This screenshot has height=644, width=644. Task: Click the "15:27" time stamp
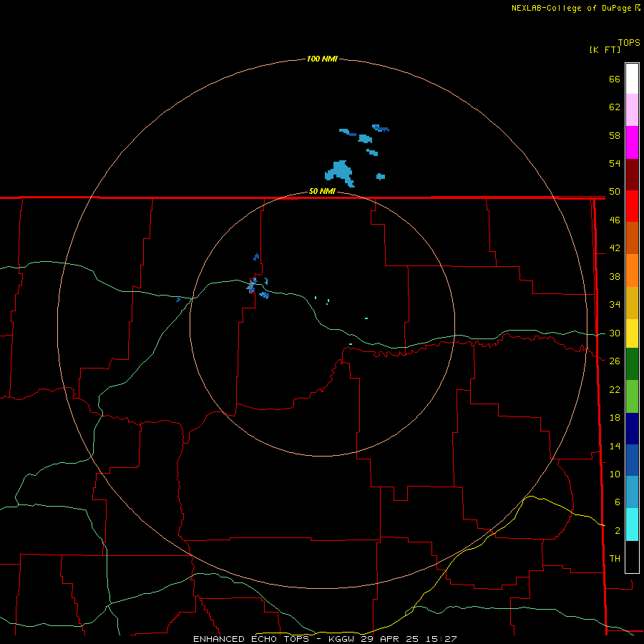click(440, 639)
